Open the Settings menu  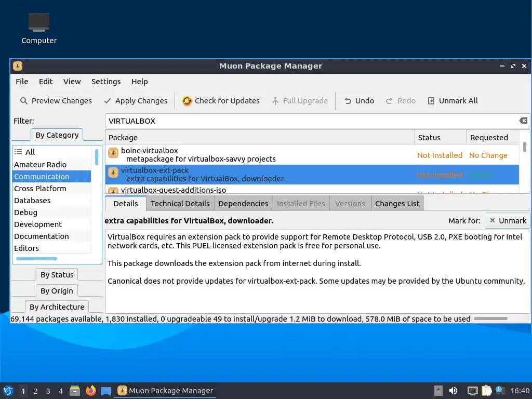106,82
